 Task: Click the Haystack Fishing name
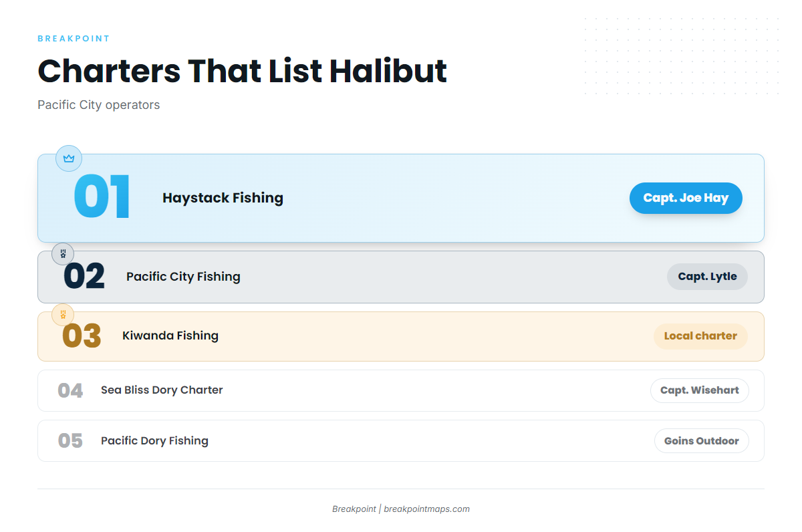(223, 198)
